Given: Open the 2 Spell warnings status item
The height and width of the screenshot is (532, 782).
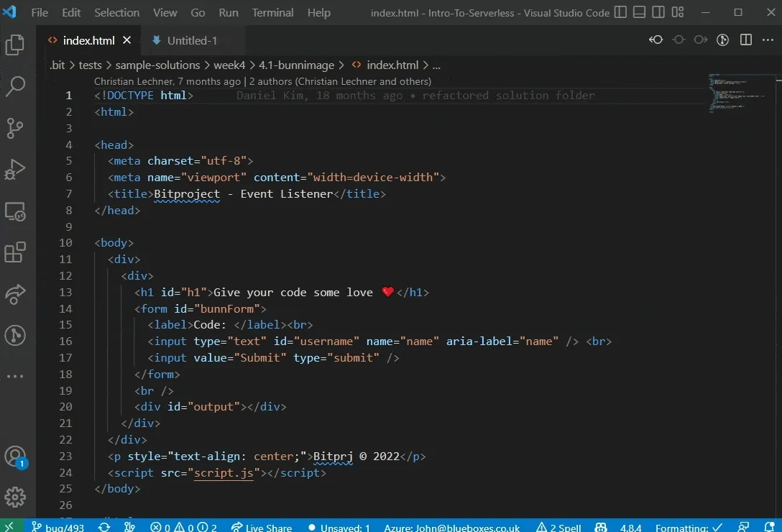Looking at the screenshot, I should pos(558,527).
